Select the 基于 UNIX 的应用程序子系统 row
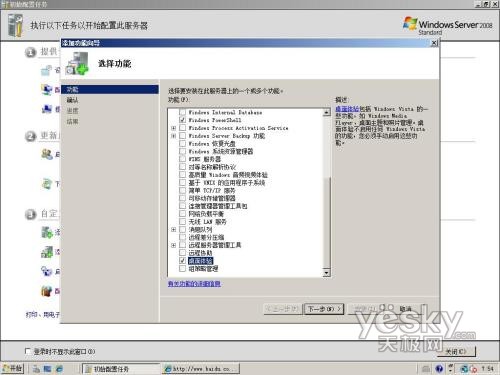This screenshot has height=375, width=500. pos(227,183)
